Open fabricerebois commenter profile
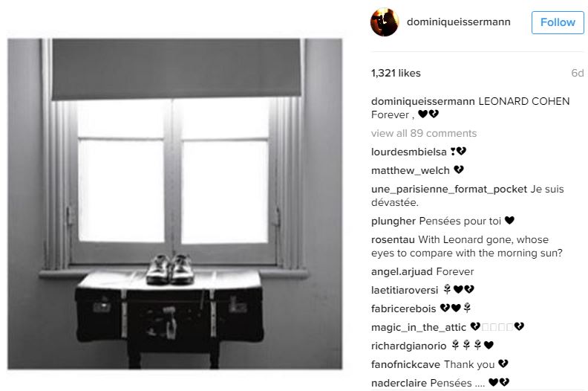The width and height of the screenshot is (588, 391). coord(403,308)
